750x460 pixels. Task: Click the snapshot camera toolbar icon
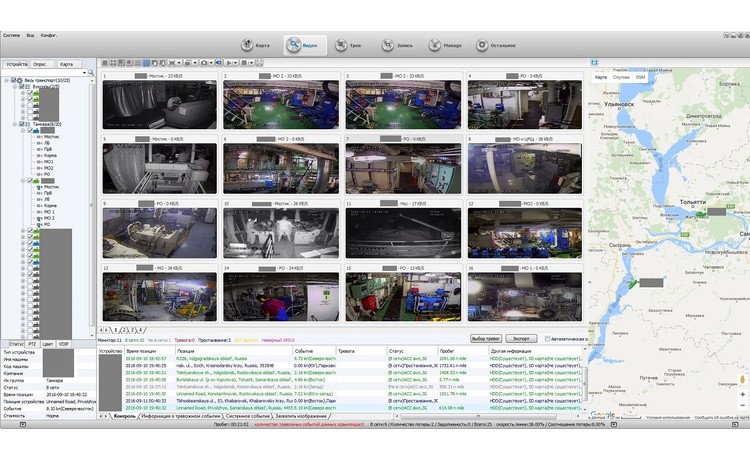pyautogui.click(x=203, y=63)
